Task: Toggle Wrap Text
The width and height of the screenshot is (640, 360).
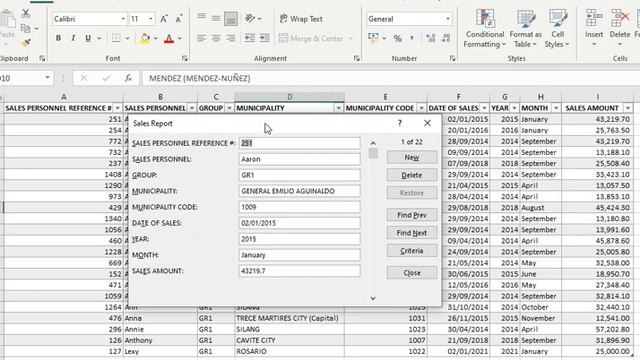Action: pos(301,19)
